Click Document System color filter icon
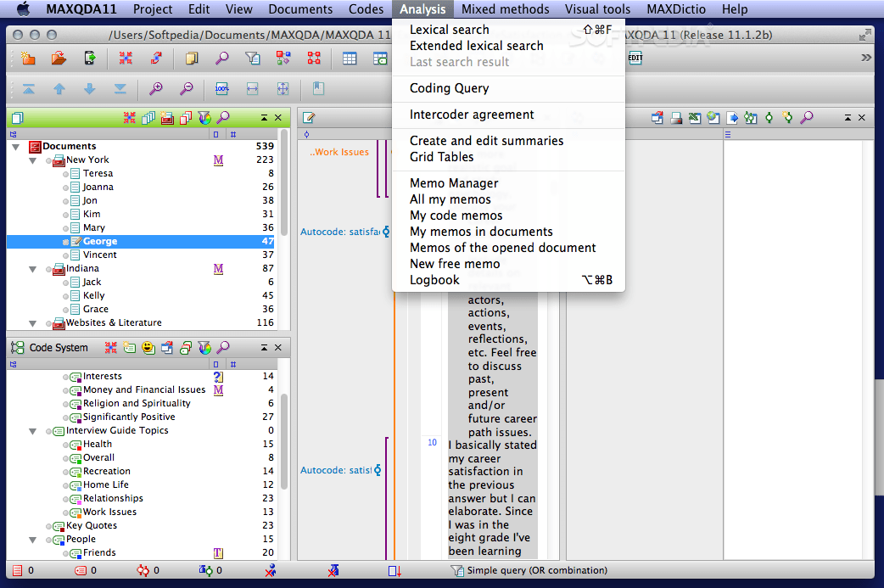The image size is (884, 588). click(204, 118)
